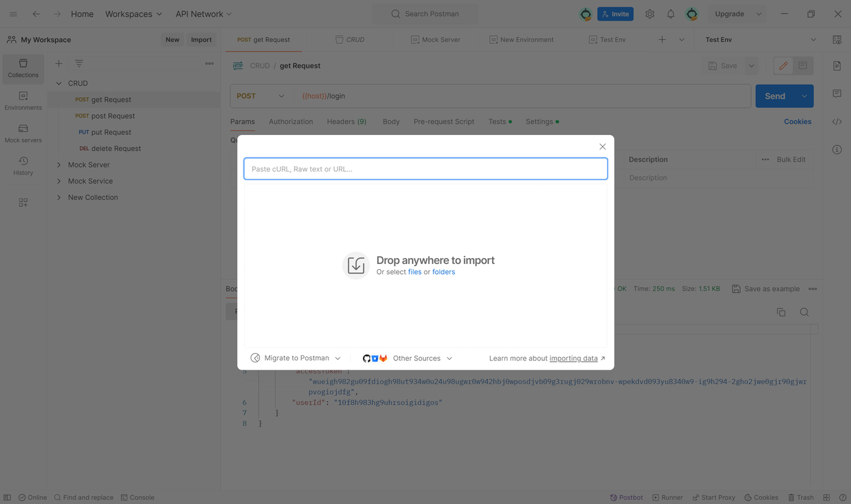
Task: Open the Mock servers sidebar panel
Action: 23,134
